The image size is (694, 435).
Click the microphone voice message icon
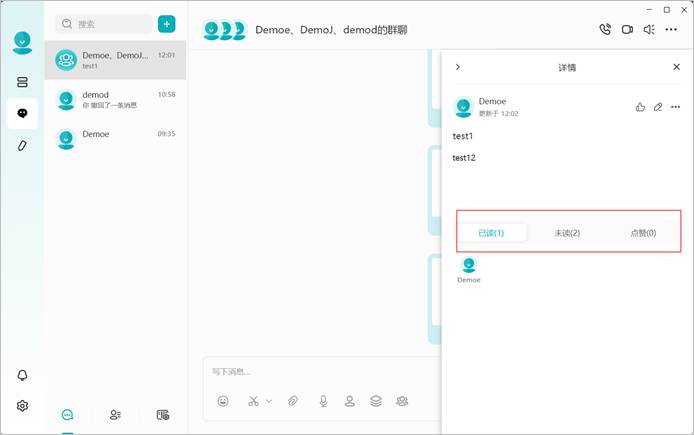[x=324, y=401]
